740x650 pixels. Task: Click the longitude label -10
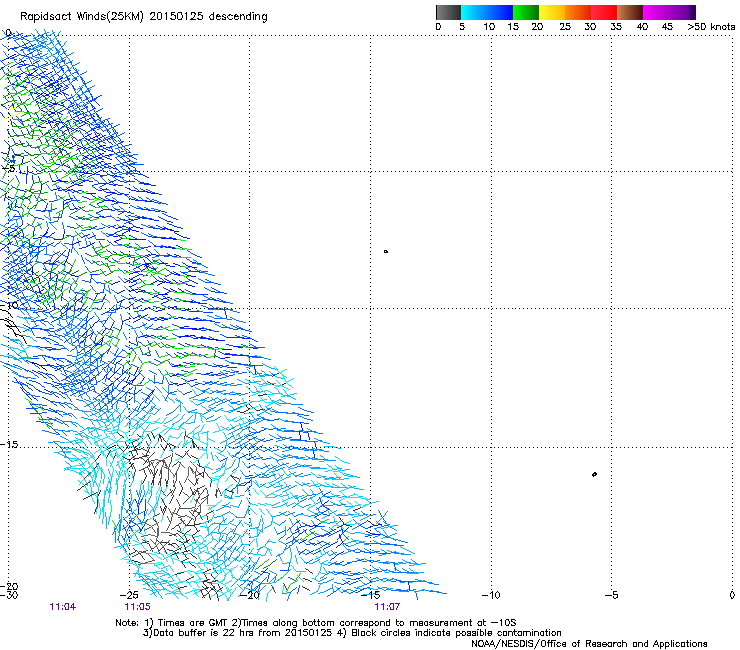pyautogui.click(x=491, y=595)
